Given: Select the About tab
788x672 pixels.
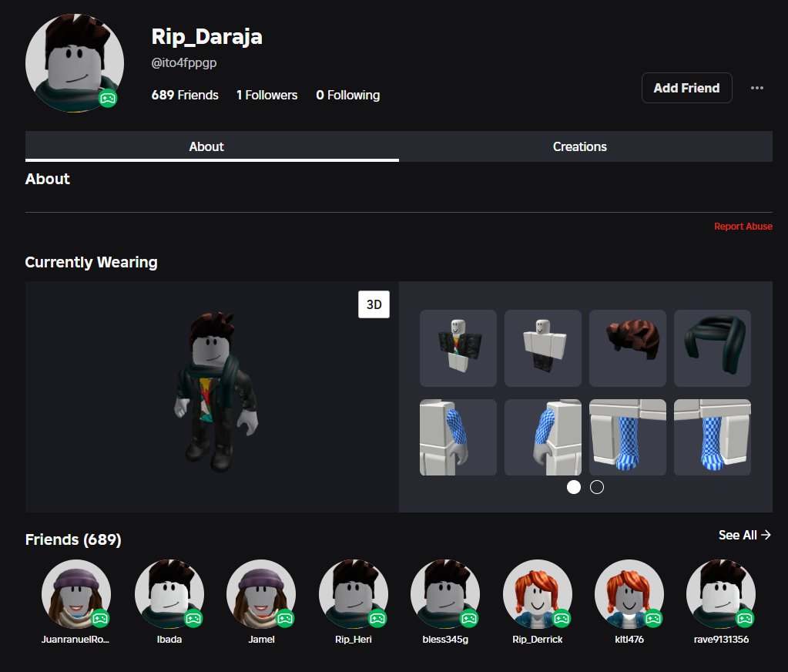Looking at the screenshot, I should pyautogui.click(x=212, y=146).
